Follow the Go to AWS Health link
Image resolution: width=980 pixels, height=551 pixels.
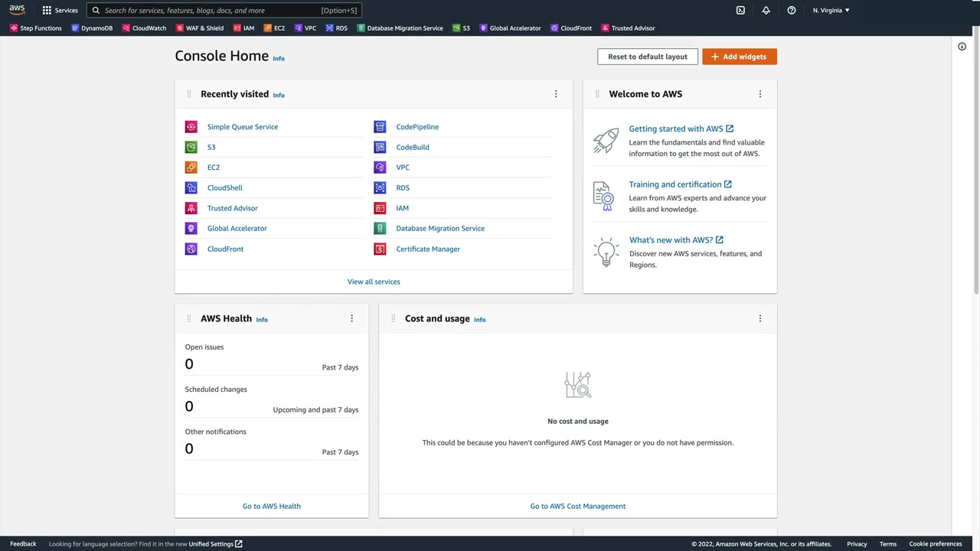272,506
